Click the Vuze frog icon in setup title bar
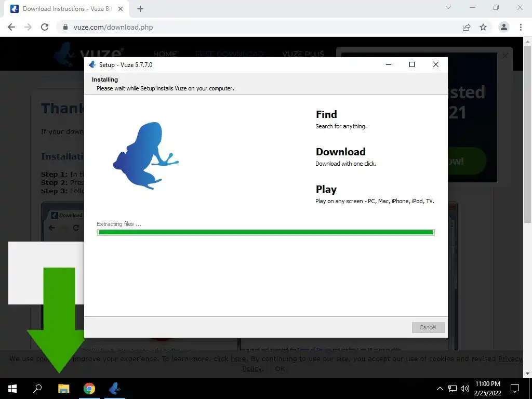This screenshot has height=399, width=532. pyautogui.click(x=92, y=64)
